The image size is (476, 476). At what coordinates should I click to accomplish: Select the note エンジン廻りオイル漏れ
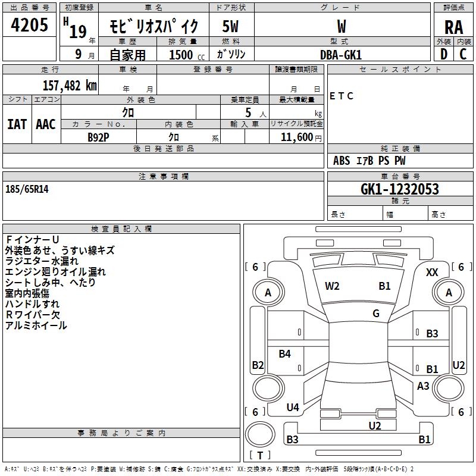[55, 272]
